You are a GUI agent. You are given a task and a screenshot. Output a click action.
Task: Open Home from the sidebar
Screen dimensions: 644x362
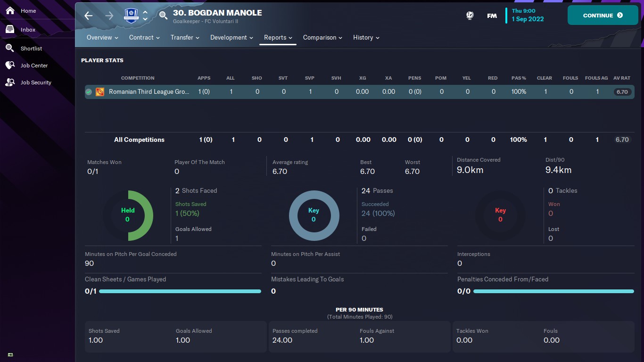click(x=28, y=11)
